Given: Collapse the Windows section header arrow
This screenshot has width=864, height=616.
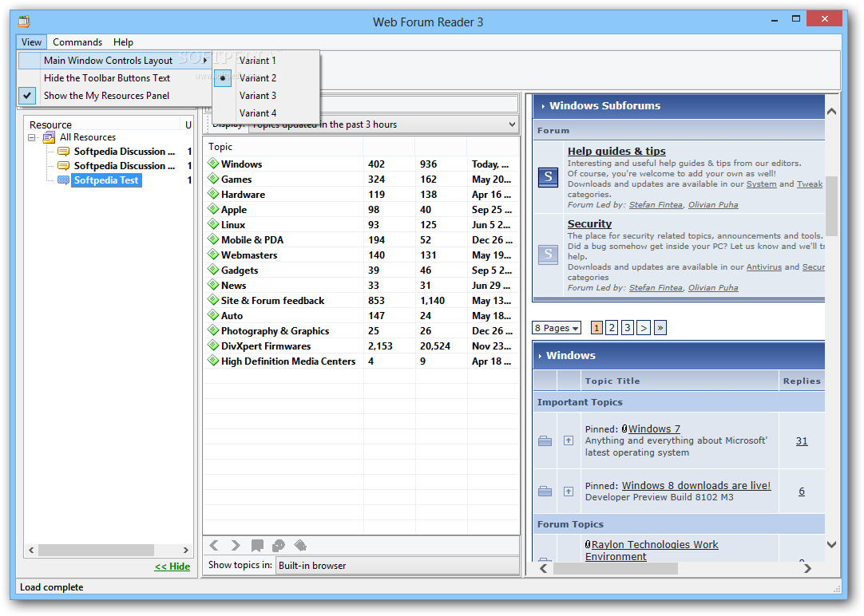Looking at the screenshot, I should tap(540, 356).
